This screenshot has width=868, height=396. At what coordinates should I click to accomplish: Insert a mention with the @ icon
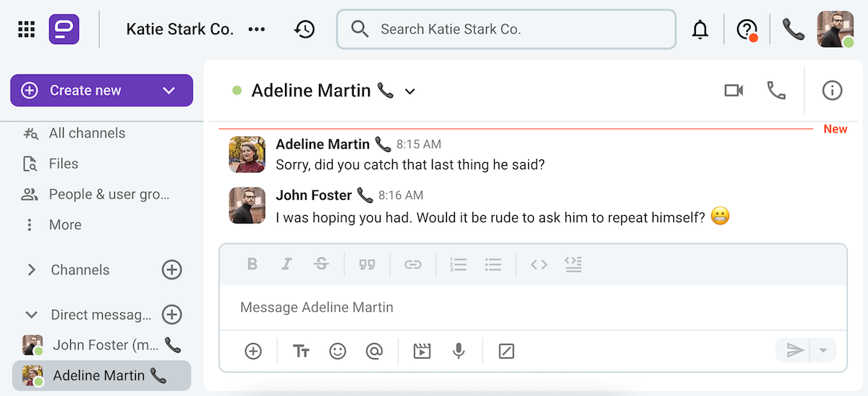pos(374,351)
